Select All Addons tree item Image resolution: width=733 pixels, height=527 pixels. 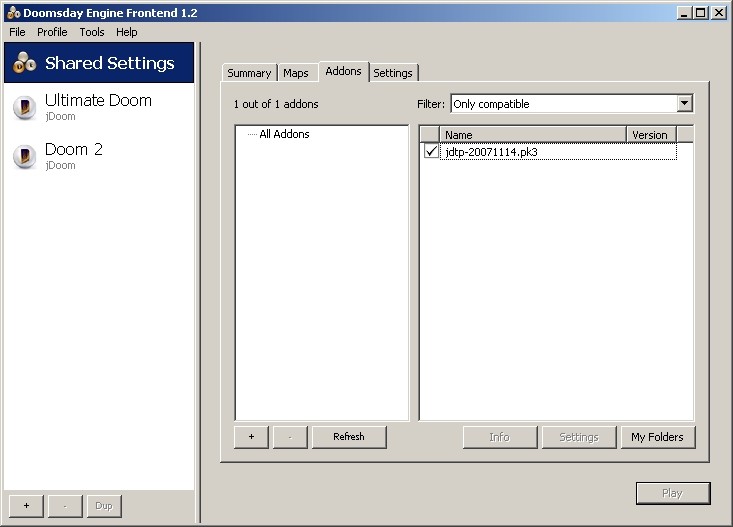pos(284,135)
